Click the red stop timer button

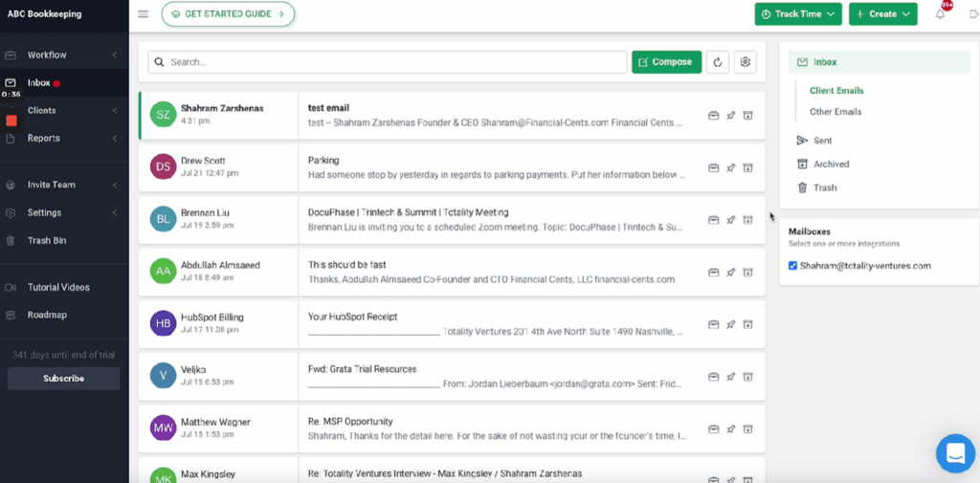[11, 121]
